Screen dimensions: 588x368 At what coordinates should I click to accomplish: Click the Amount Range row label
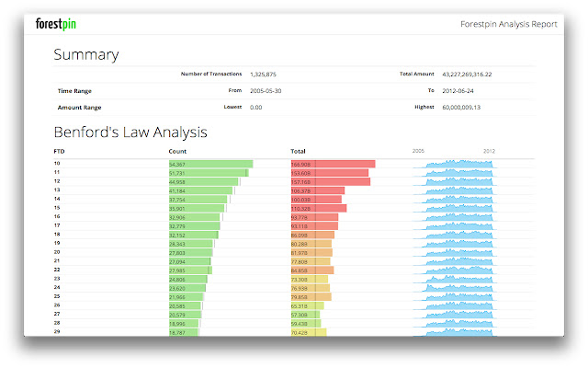[x=80, y=108]
